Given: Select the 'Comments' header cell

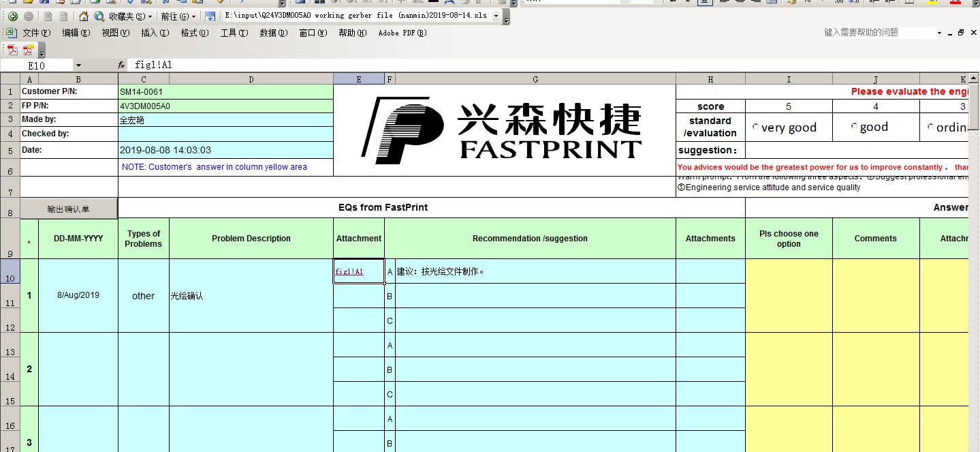Looking at the screenshot, I should pyautogui.click(x=876, y=239).
